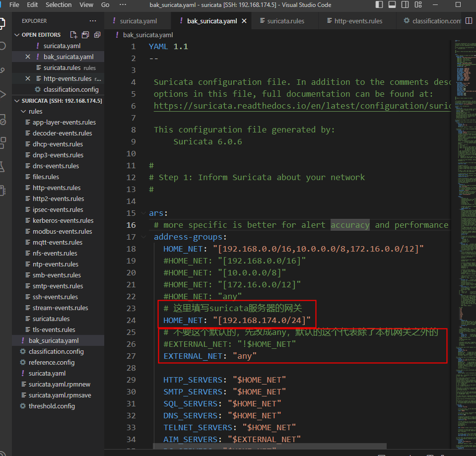Viewport: 476px width, 456px height.
Task: Open the View menu
Action: [86, 4]
